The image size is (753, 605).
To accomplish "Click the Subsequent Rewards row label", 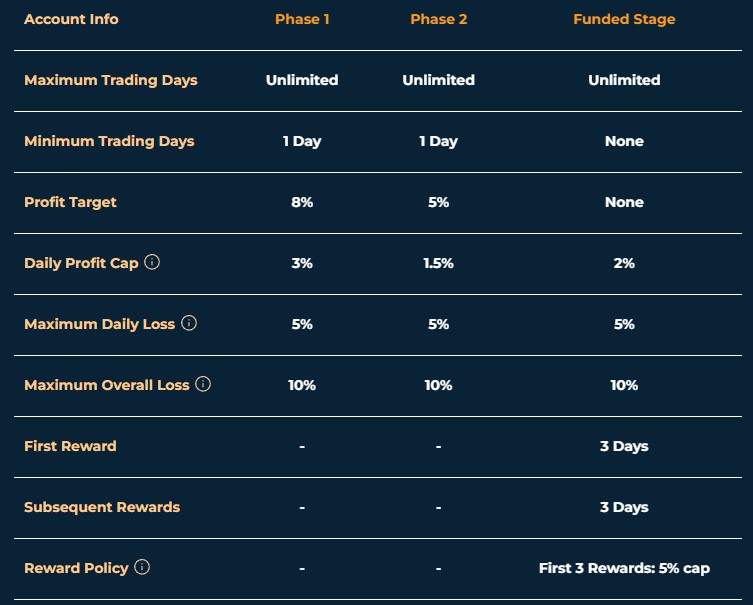I will pyautogui.click(x=102, y=508).
